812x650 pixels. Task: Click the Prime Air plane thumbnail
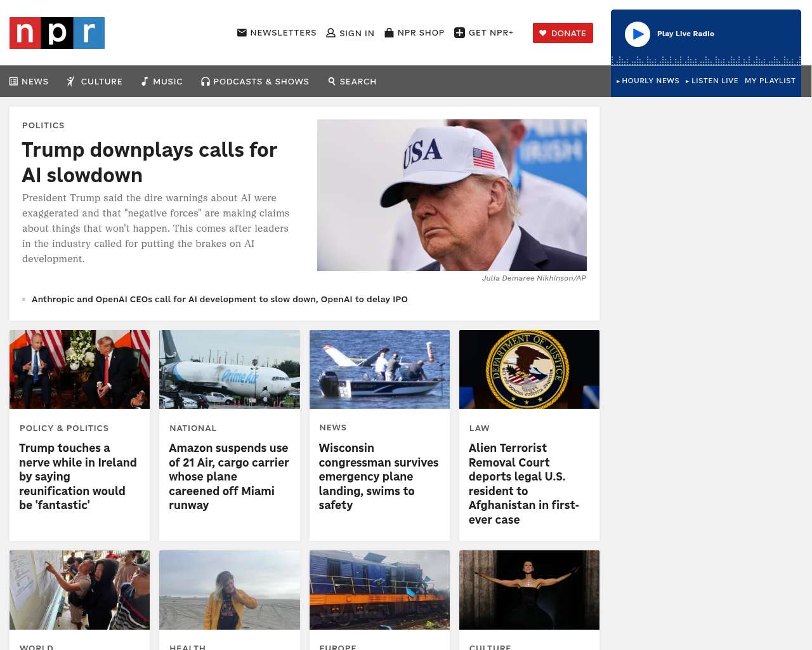coord(230,369)
